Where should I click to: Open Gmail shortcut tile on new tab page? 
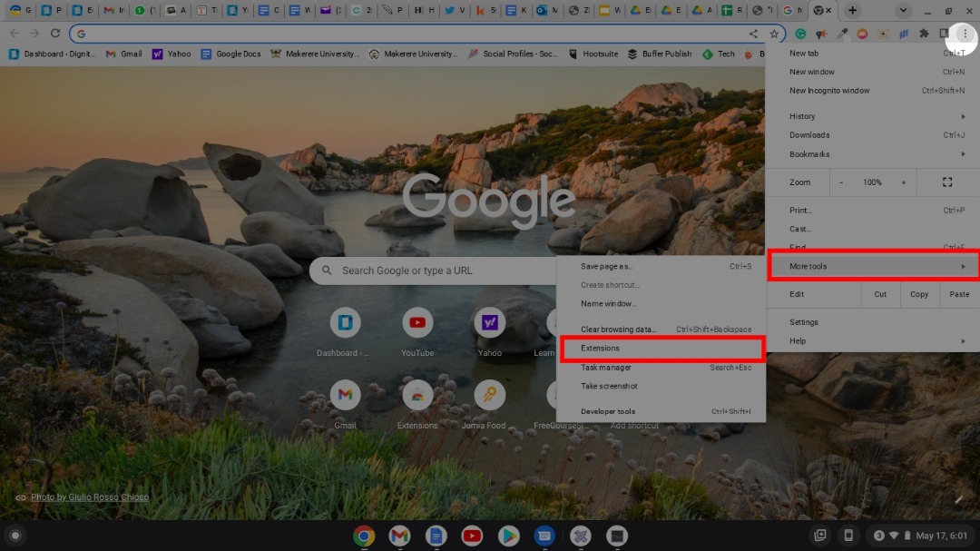pyautogui.click(x=345, y=403)
